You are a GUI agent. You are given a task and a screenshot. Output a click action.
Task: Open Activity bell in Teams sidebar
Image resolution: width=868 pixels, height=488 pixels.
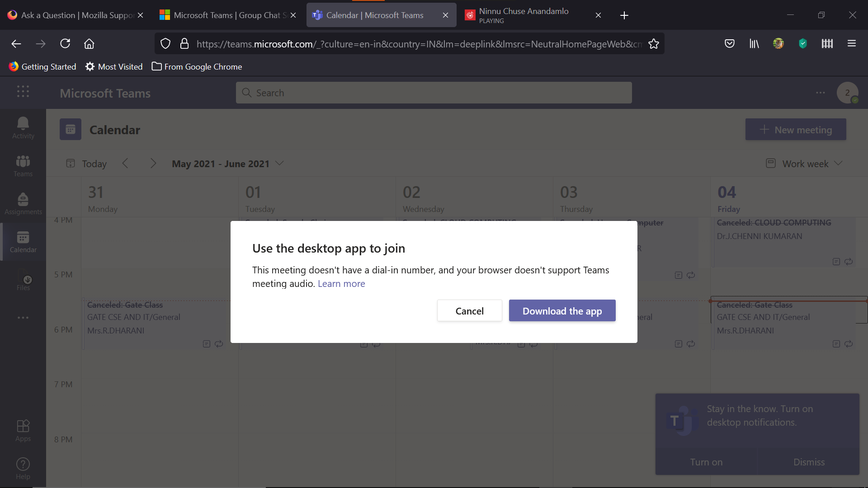pyautogui.click(x=23, y=128)
